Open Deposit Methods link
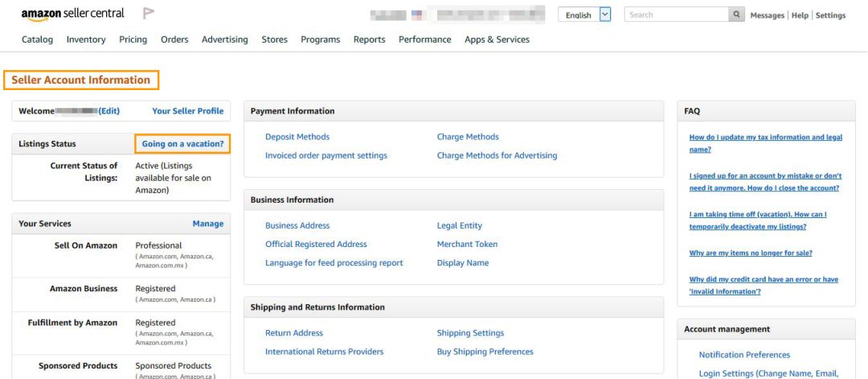This screenshot has width=868, height=379. click(x=297, y=137)
